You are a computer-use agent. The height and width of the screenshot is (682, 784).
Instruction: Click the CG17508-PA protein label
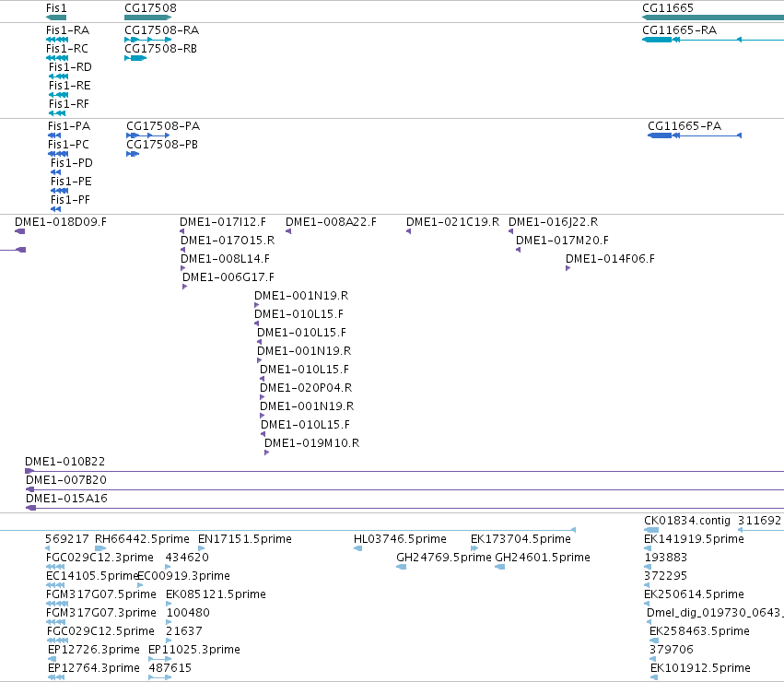coord(163,126)
